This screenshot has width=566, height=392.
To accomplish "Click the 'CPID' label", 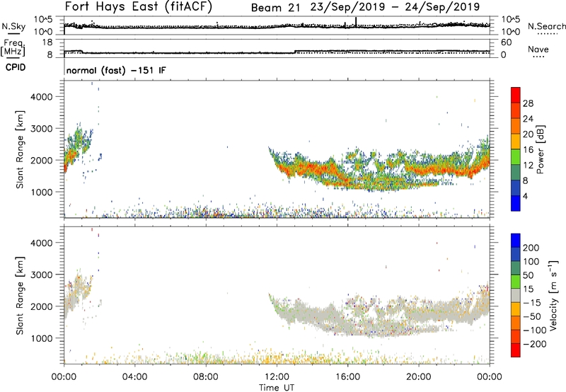I will (x=16, y=67).
